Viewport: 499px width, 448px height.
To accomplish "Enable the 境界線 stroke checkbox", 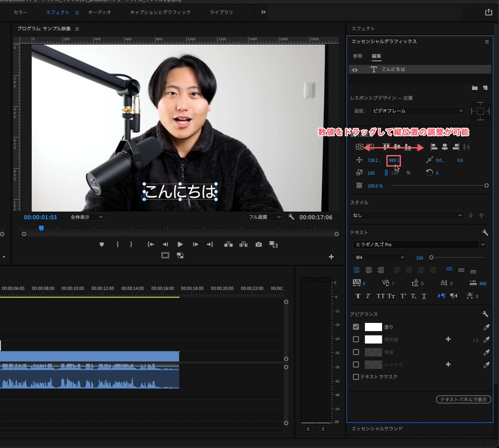I will (x=356, y=339).
